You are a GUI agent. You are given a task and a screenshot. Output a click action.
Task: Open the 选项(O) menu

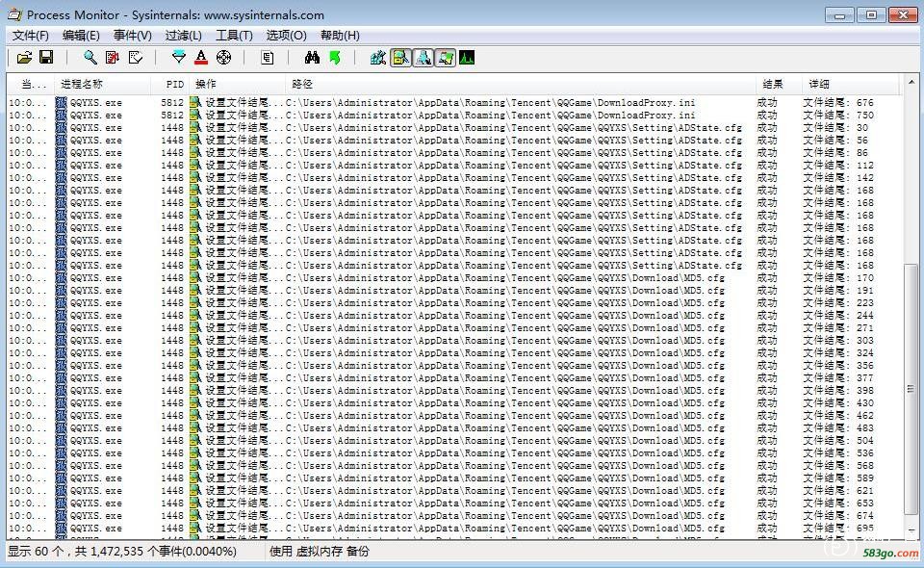287,36
